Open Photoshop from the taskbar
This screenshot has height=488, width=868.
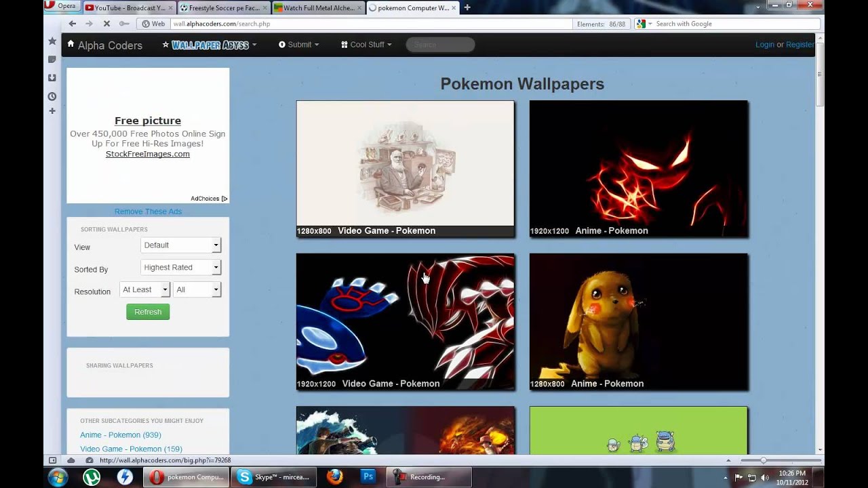tap(368, 477)
